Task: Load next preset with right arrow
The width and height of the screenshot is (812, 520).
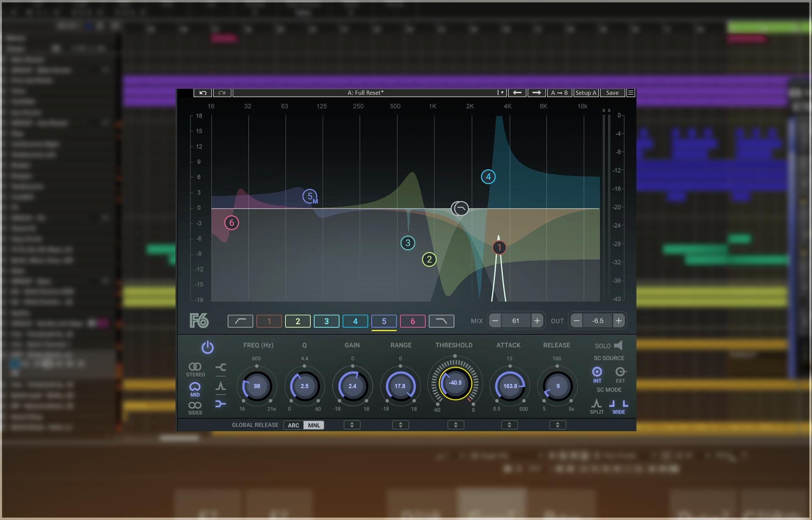Action: tap(536, 93)
